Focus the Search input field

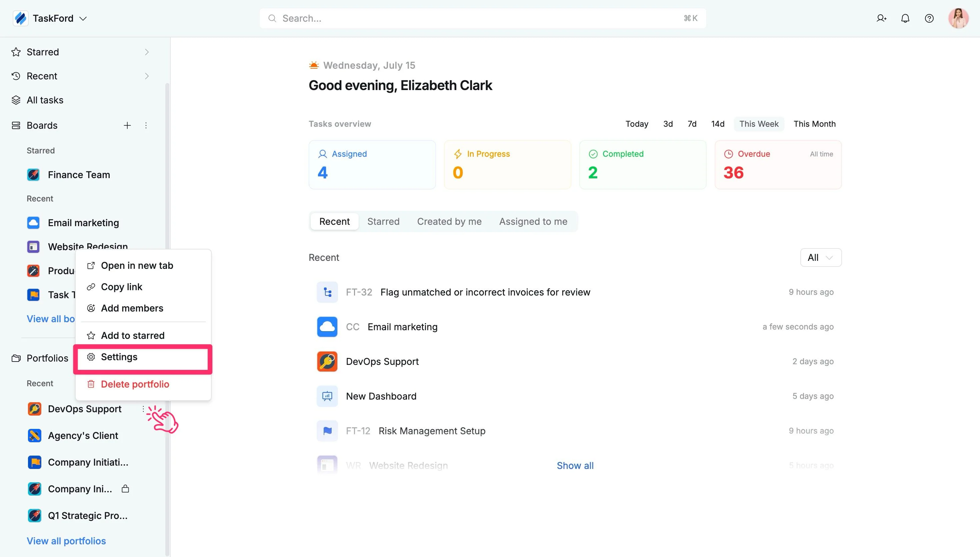click(483, 18)
